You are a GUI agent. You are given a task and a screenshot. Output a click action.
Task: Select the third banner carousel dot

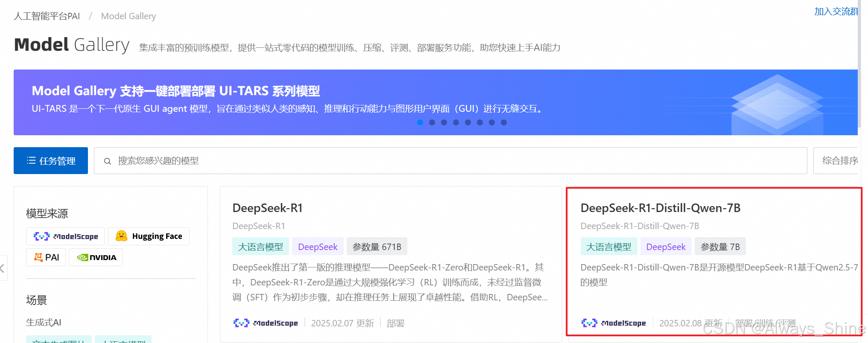click(444, 122)
